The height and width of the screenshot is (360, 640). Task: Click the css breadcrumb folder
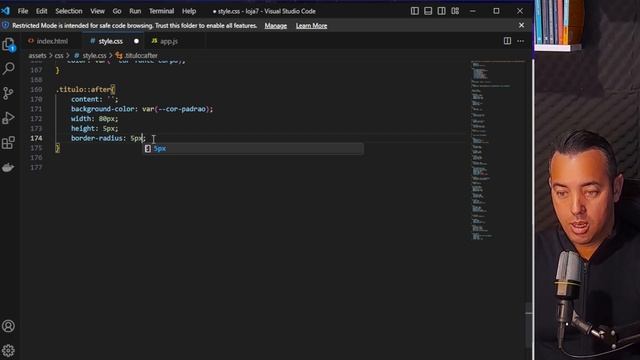(x=59, y=56)
